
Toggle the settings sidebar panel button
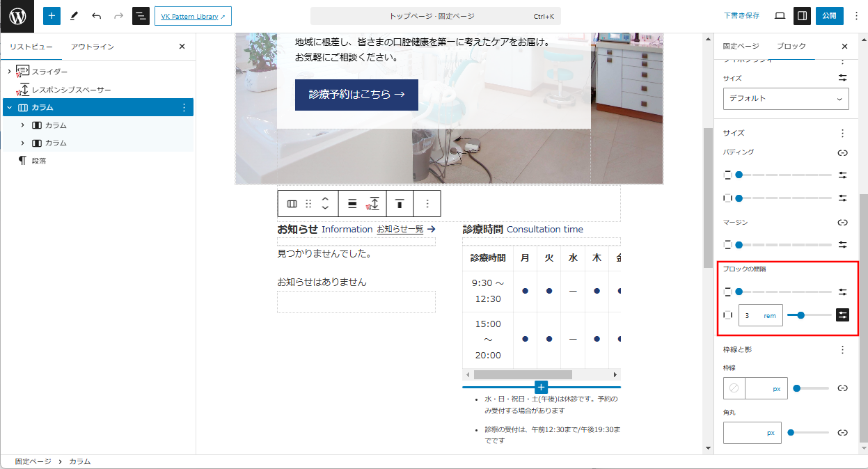click(802, 16)
